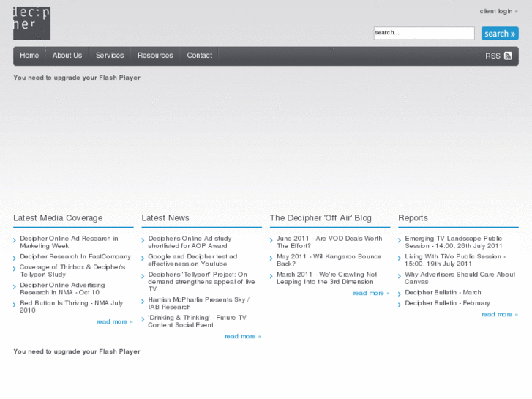This screenshot has height=399, width=532.
Task: Open the Contact page
Action: tap(199, 56)
